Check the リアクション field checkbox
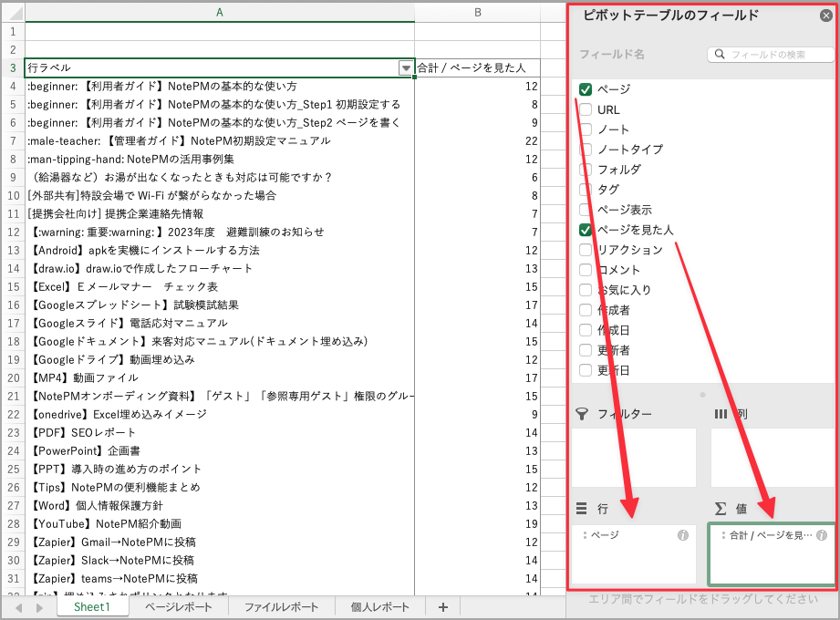840x620 pixels. (x=586, y=250)
